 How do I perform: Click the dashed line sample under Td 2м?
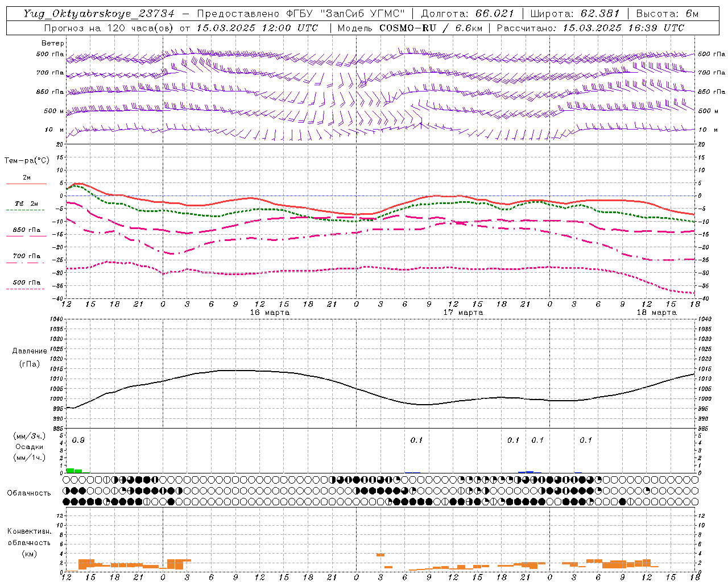pos(25,210)
